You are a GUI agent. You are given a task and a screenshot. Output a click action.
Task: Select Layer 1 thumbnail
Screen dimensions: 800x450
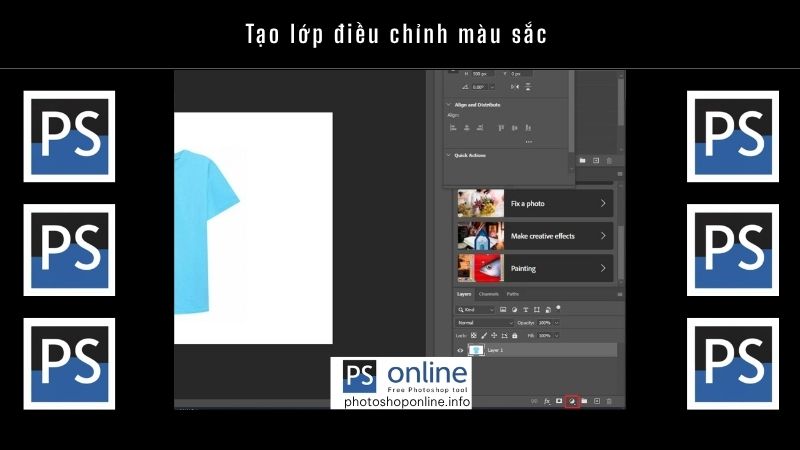click(x=476, y=350)
